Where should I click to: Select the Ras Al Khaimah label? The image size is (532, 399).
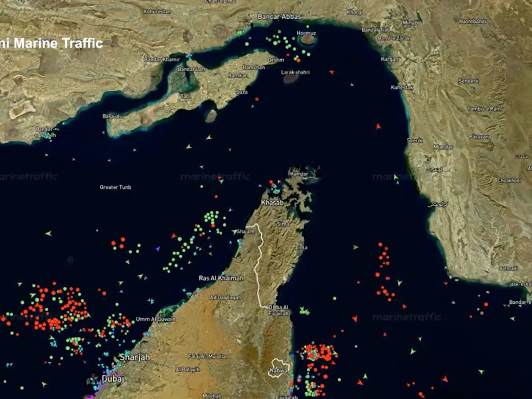tap(221, 278)
